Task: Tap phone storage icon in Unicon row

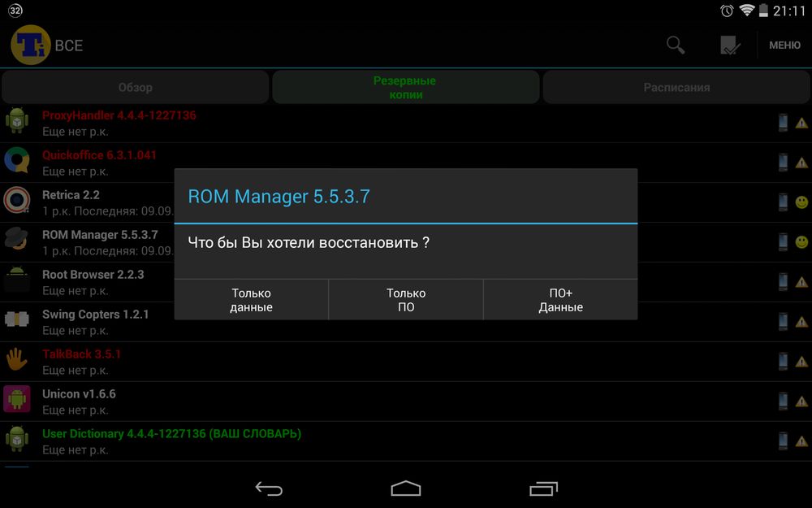Action: [783, 401]
